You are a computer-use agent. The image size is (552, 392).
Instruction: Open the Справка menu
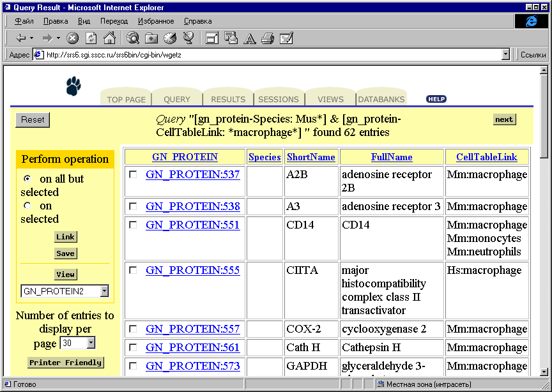(198, 21)
